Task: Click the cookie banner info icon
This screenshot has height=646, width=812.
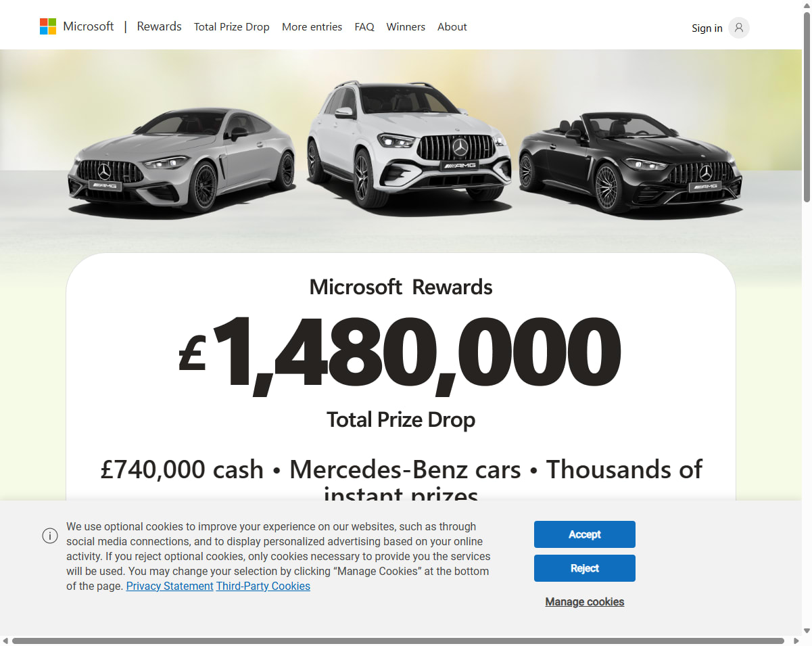Action: 50,536
